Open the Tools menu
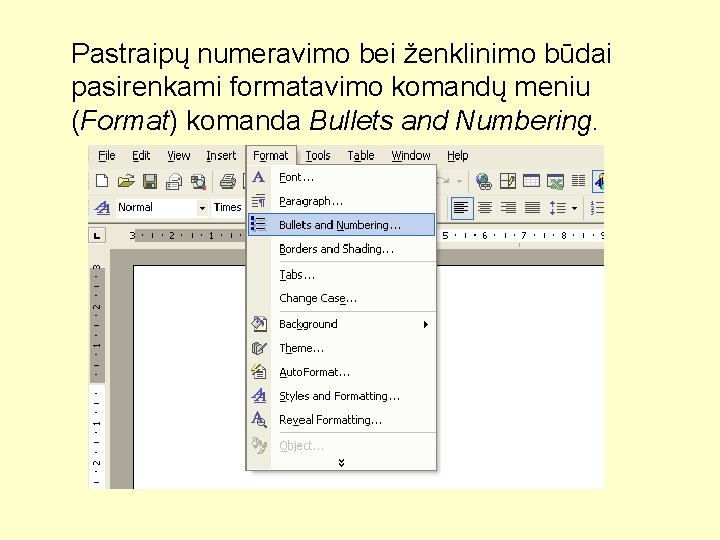This screenshot has height=540, width=720. (318, 156)
